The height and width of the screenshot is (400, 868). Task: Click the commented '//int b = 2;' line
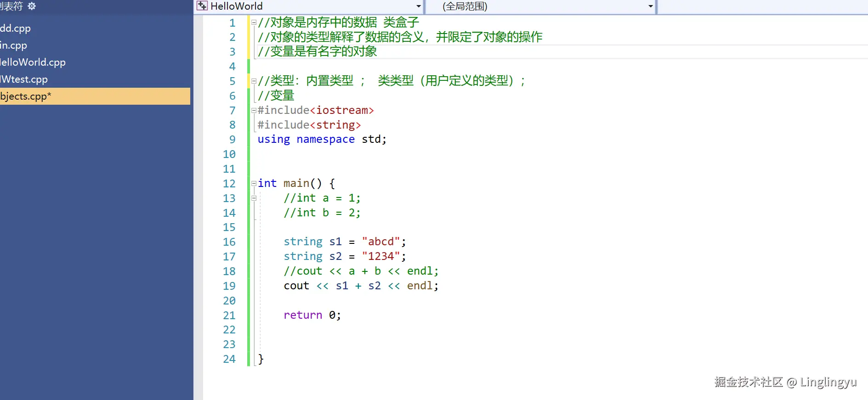tap(322, 213)
